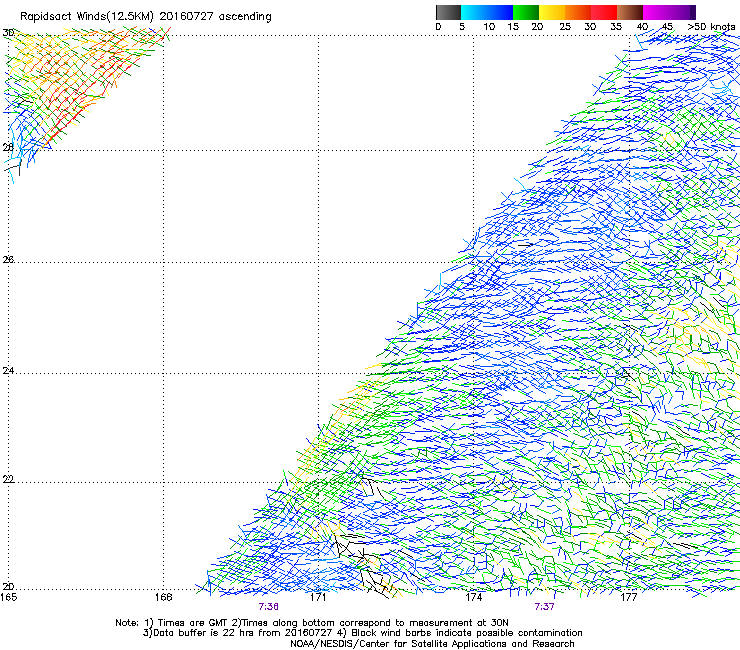The width and height of the screenshot is (740, 650).
Task: Click the latitude axis label '24'
Action: click(8, 371)
